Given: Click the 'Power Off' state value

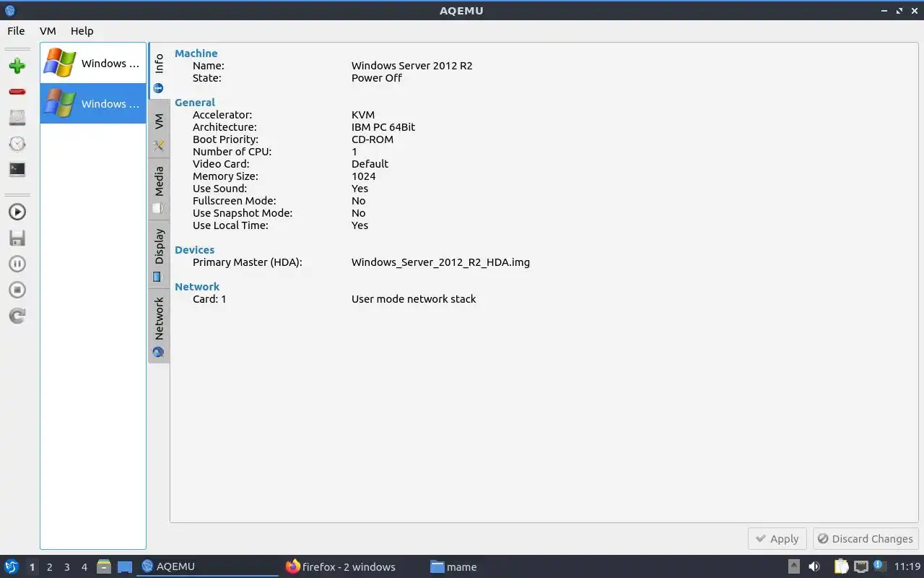Looking at the screenshot, I should 377,78.
